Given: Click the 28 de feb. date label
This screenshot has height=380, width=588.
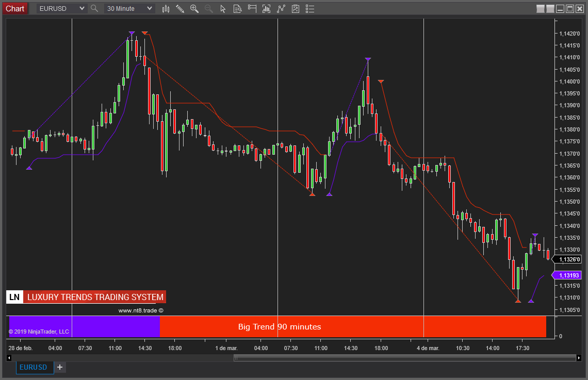Looking at the screenshot, I should click(21, 348).
